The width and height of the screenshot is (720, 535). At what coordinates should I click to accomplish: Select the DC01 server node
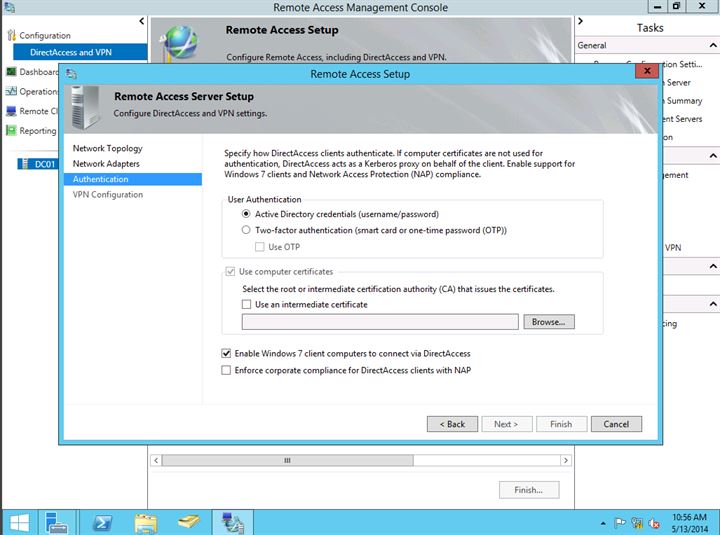coord(39,164)
